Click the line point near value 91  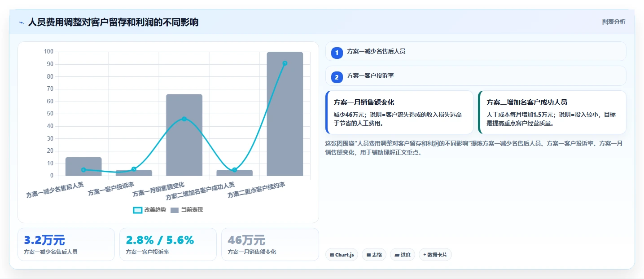pos(285,63)
